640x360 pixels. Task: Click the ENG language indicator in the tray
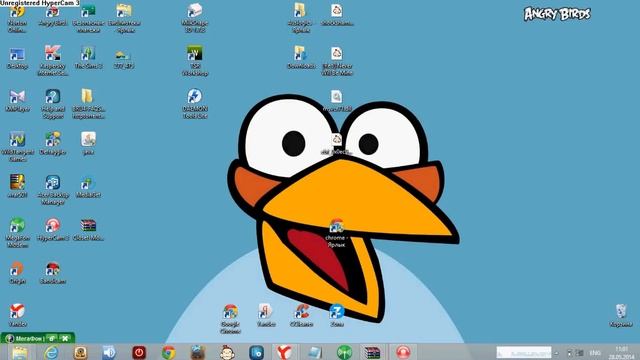click(596, 353)
